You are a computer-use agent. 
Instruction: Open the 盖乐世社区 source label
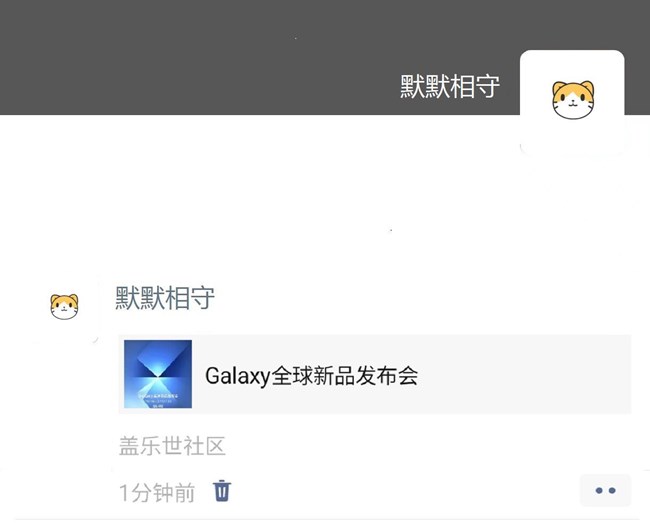click(172, 446)
